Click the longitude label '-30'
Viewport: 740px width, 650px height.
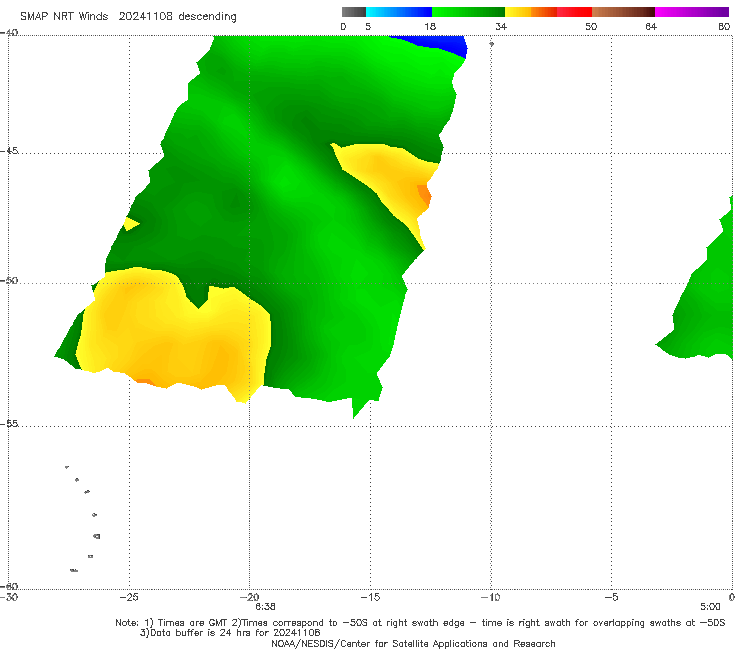9,597
